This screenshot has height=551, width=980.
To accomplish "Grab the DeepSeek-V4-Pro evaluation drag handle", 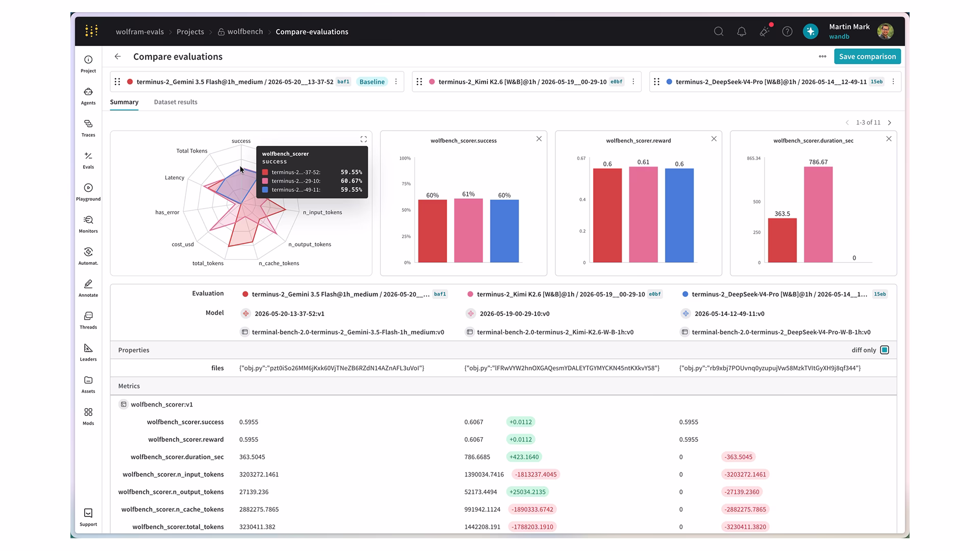I will [x=657, y=82].
